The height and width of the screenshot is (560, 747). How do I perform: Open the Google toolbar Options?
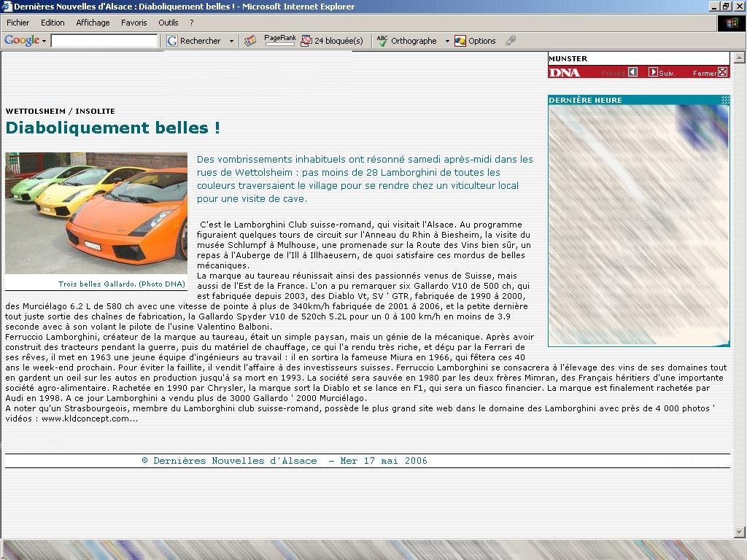(475, 41)
